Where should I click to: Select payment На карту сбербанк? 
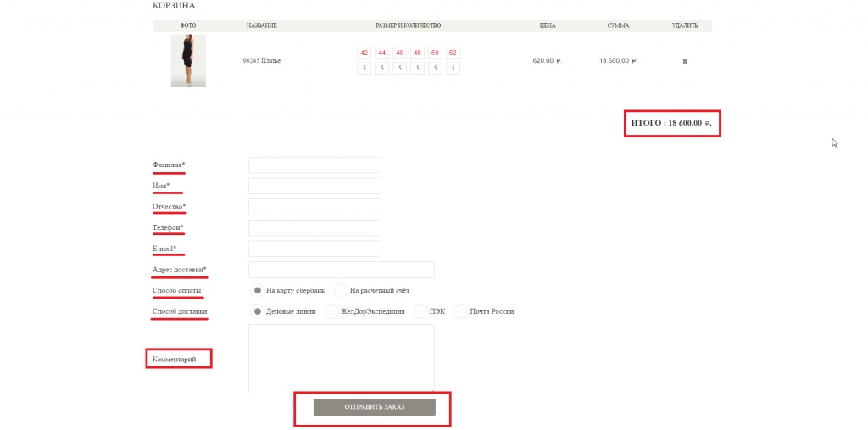tap(258, 290)
